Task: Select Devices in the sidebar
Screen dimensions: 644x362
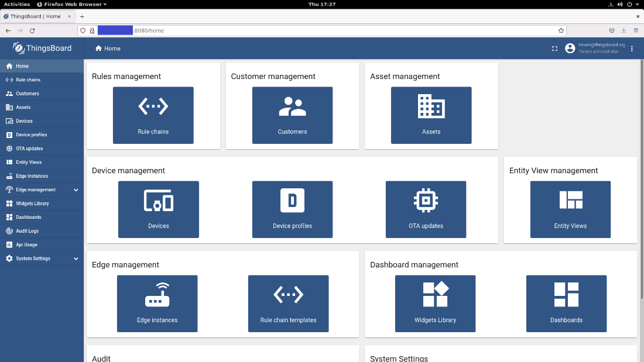Action: [42, 121]
